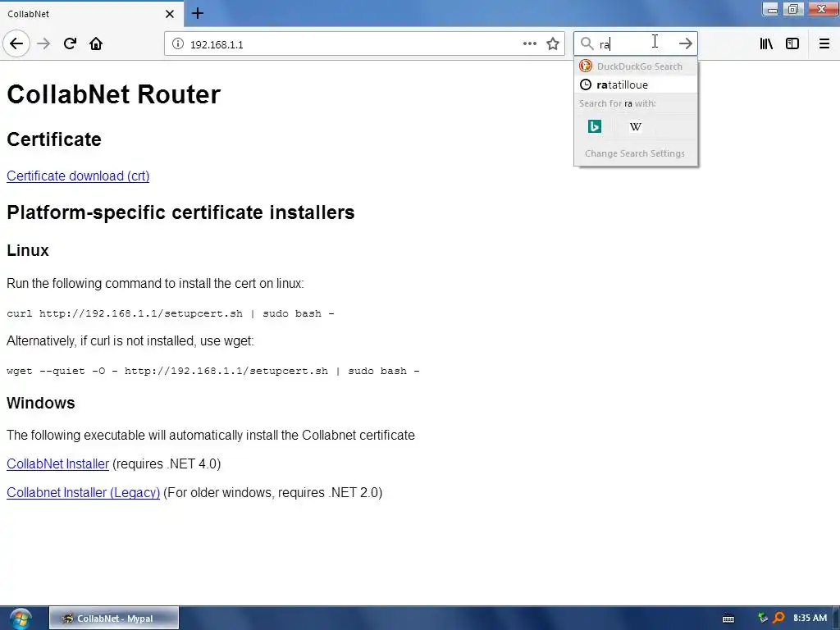
Task: Click the Certificate download (crt) link
Action: (78, 176)
